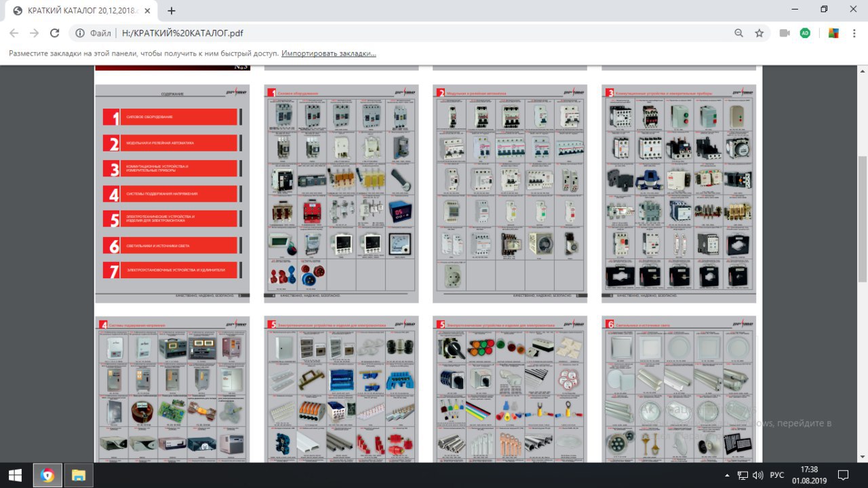The height and width of the screenshot is (488, 868).
Task: Go back to the previous page
Action: pyautogui.click(x=14, y=33)
